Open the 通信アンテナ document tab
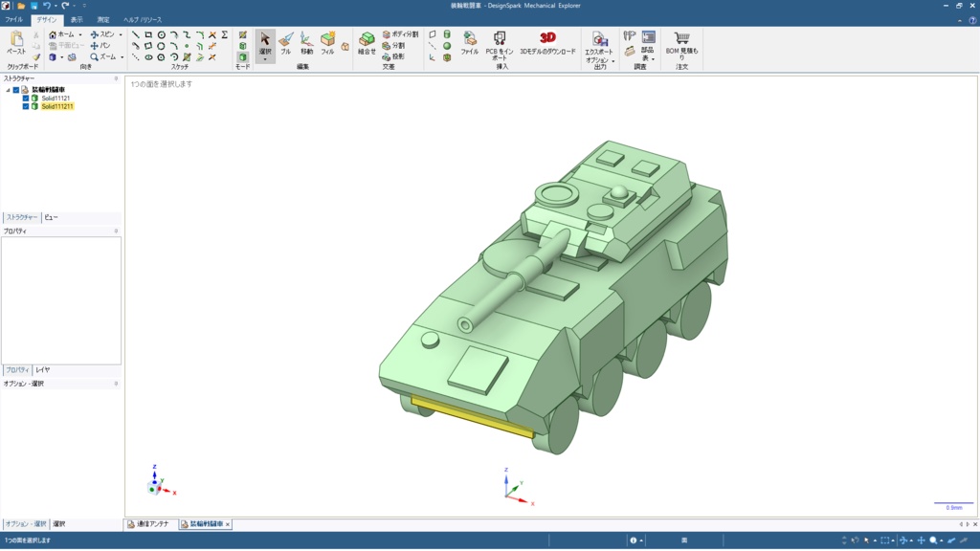980x551 pixels. click(x=148, y=524)
